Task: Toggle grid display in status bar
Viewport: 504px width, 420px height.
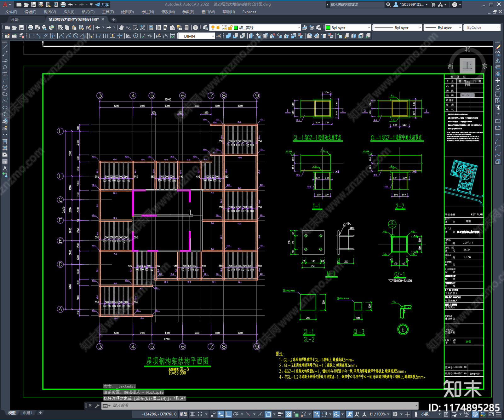Action: [x=192, y=414]
